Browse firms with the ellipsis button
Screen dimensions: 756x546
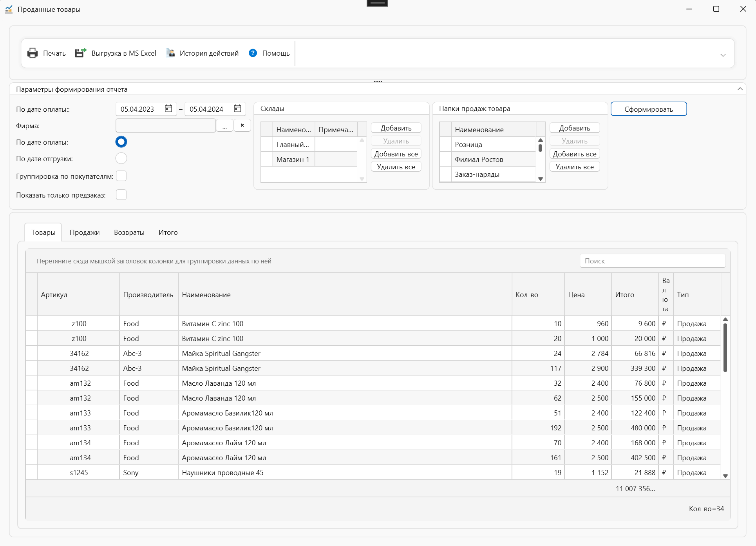(x=224, y=125)
